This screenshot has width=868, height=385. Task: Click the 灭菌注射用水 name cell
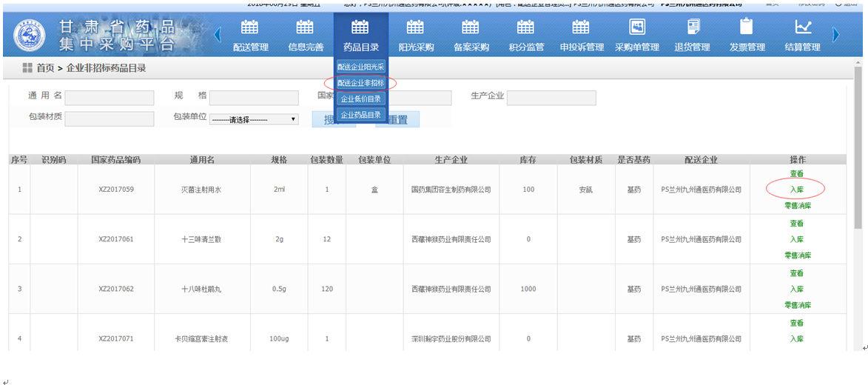click(x=203, y=190)
